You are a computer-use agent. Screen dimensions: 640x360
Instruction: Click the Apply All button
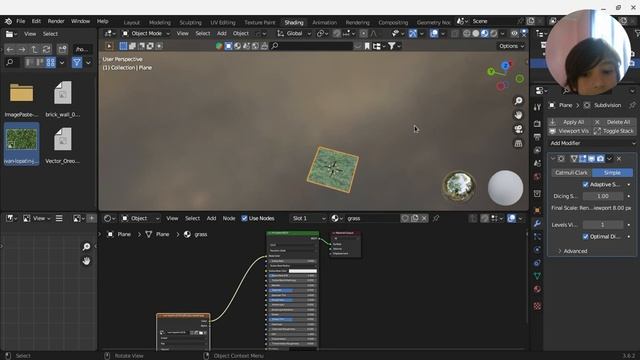569,122
